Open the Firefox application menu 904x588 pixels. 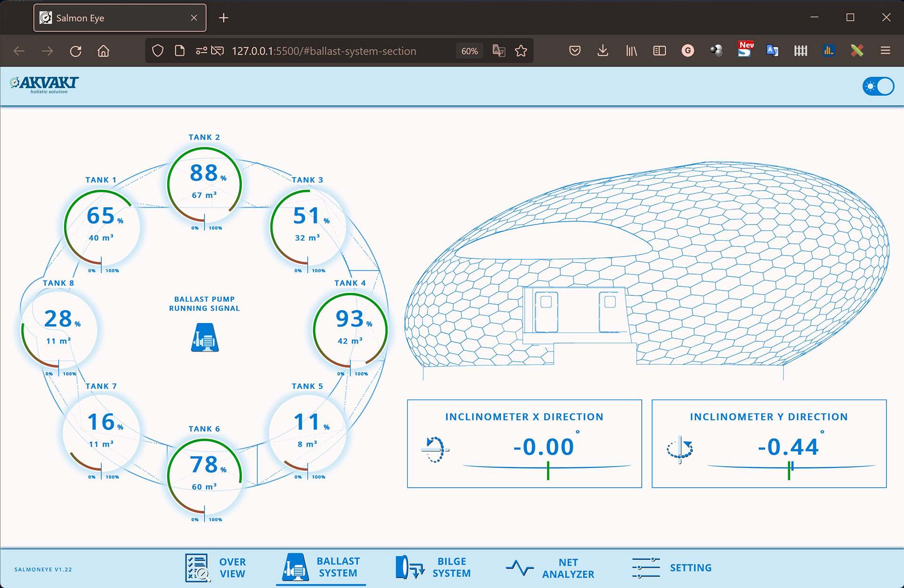(x=885, y=51)
